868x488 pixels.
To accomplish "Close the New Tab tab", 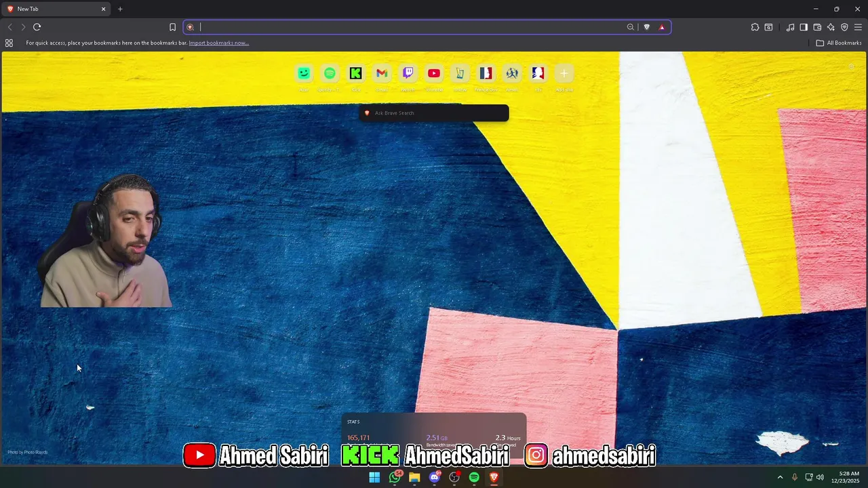I will click(x=104, y=9).
